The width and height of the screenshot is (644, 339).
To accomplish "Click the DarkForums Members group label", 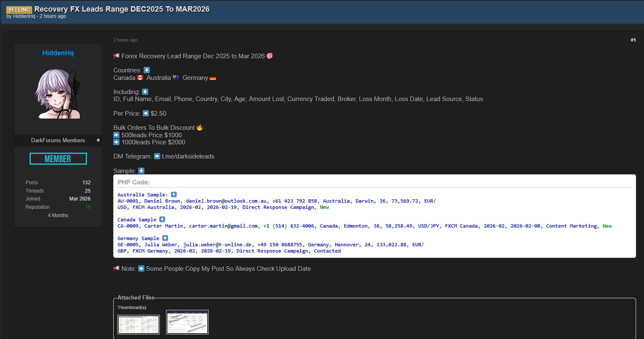I will click(x=58, y=141).
